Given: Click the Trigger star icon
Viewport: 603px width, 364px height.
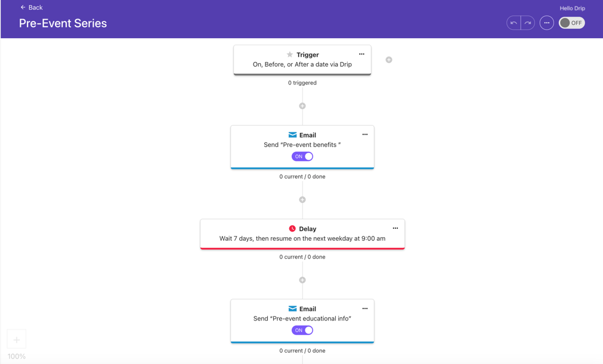Looking at the screenshot, I should pos(290,55).
